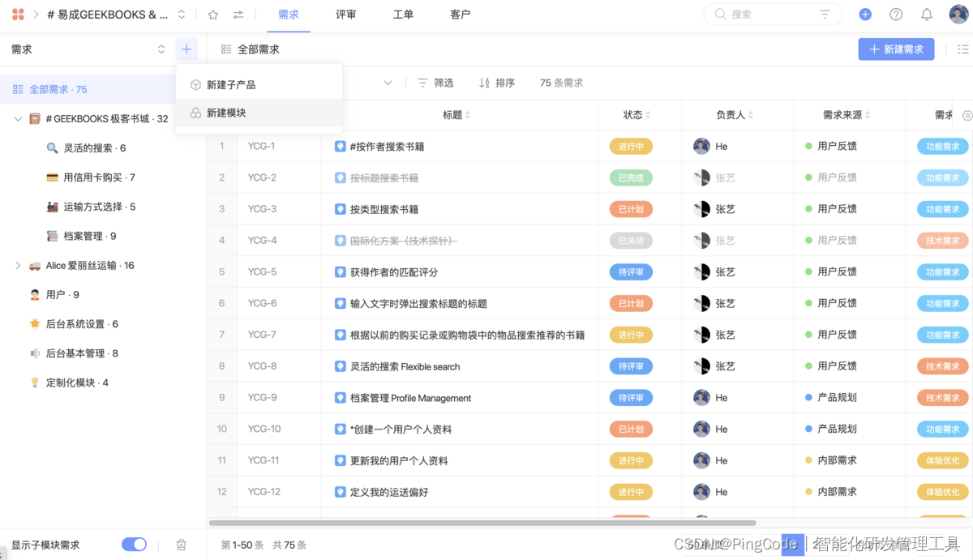Click the switch-arrows icon beside the star

(x=238, y=15)
